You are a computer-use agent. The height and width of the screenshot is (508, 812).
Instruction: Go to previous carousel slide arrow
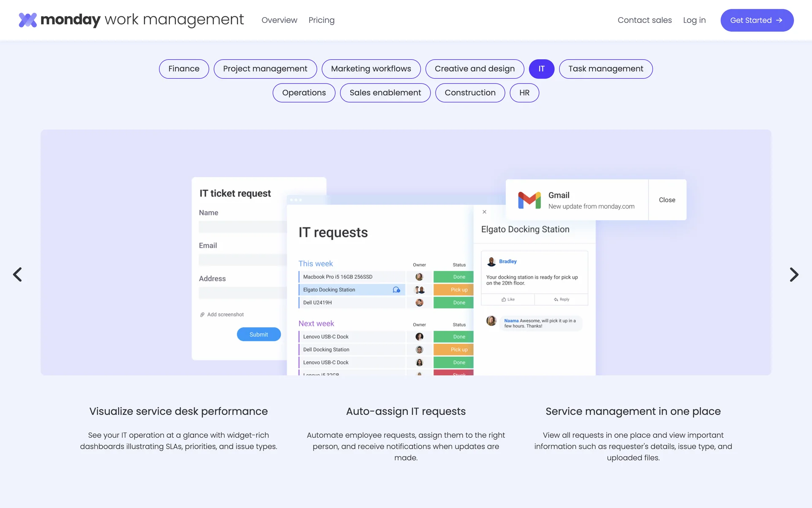(17, 275)
